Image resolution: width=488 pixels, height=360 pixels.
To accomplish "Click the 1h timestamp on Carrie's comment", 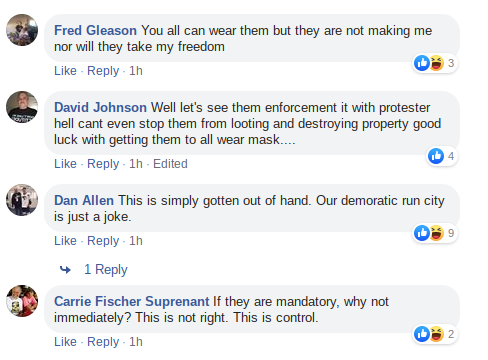I will (136, 342).
